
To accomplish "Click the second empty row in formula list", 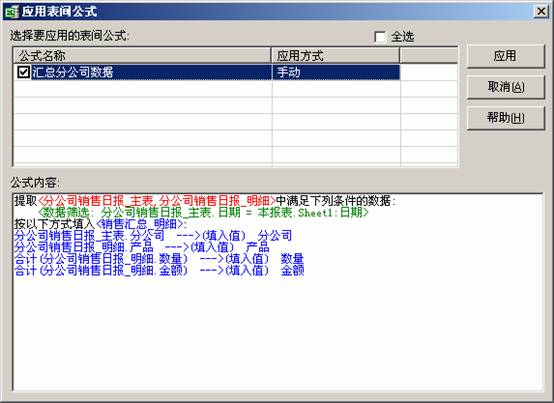I will 235,105.
